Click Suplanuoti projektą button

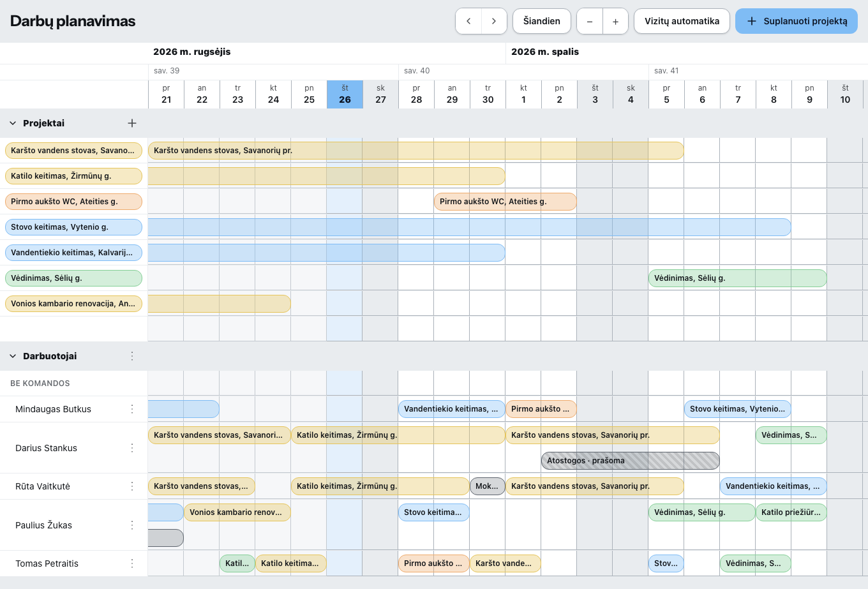(x=797, y=21)
